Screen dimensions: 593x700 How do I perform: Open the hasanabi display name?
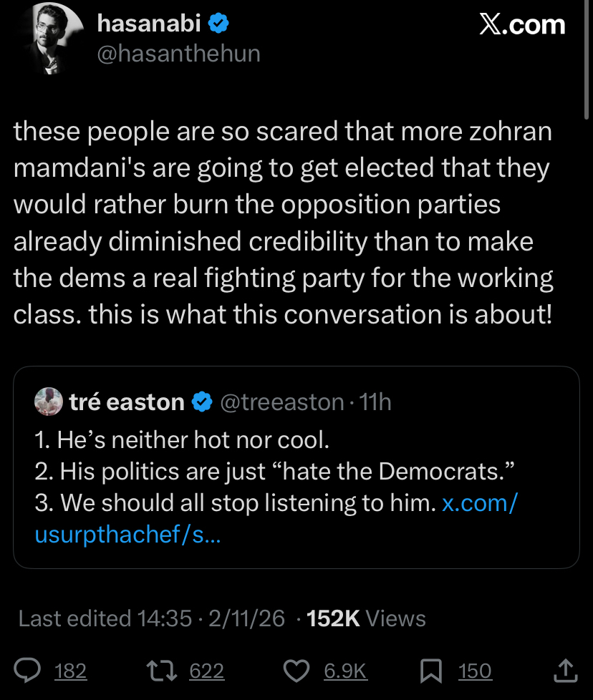click(148, 24)
